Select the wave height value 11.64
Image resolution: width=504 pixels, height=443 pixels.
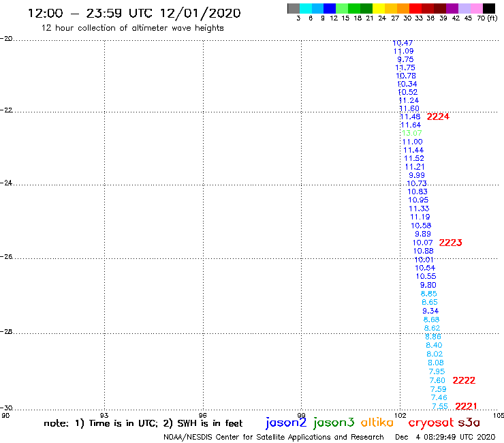tap(411, 125)
